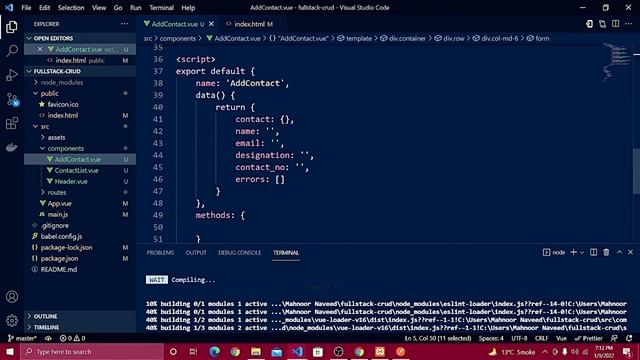
Task: Open the terminal launch profile dropdown
Action: (582, 252)
